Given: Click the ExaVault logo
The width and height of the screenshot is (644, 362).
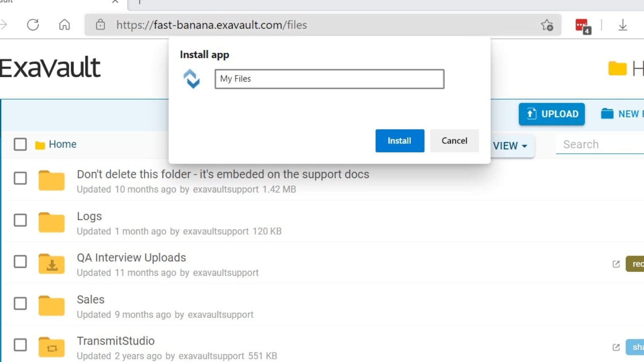Looking at the screenshot, I should click(x=50, y=68).
